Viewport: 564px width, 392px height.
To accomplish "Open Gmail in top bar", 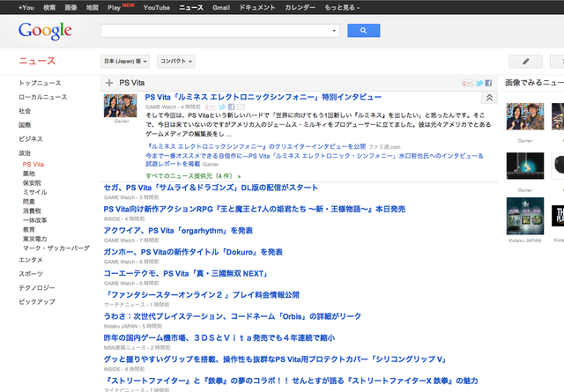I will (x=221, y=7).
